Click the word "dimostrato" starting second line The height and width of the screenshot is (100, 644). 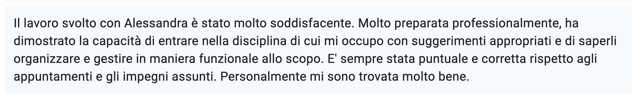45,41
